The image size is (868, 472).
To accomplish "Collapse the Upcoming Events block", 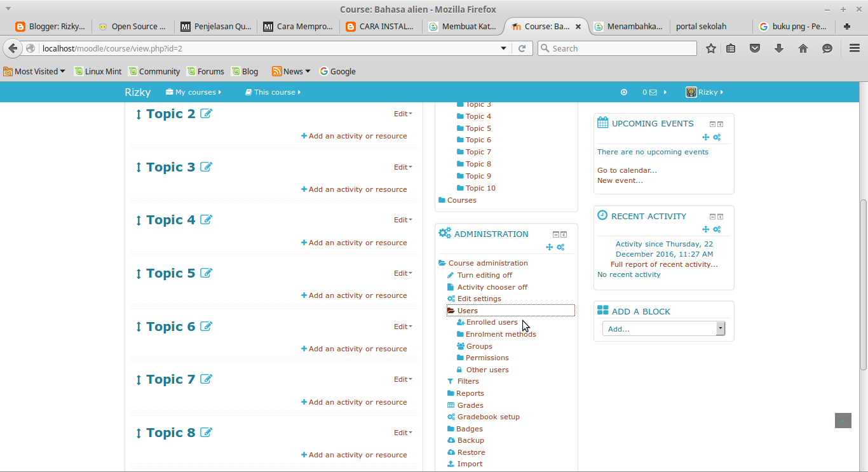I will (712, 124).
